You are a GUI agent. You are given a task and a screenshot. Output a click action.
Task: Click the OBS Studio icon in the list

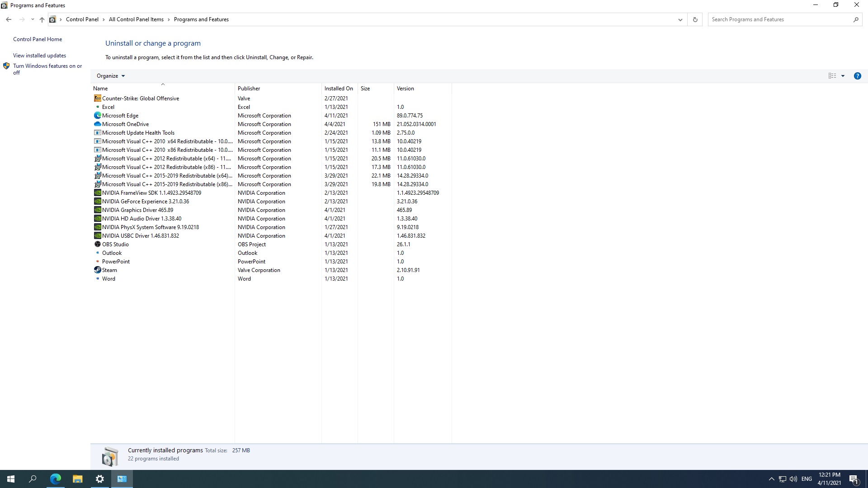tap(97, 244)
